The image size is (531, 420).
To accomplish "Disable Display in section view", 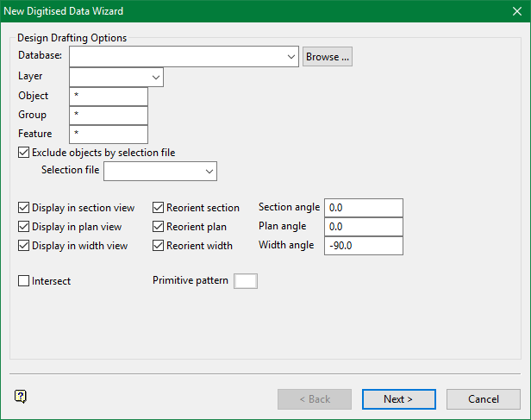I will click(x=23, y=208).
